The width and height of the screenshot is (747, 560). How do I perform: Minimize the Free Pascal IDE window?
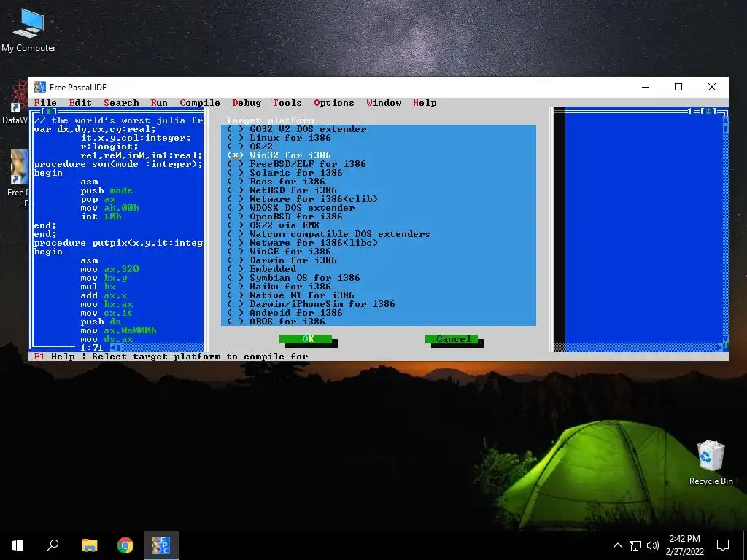[x=646, y=87]
